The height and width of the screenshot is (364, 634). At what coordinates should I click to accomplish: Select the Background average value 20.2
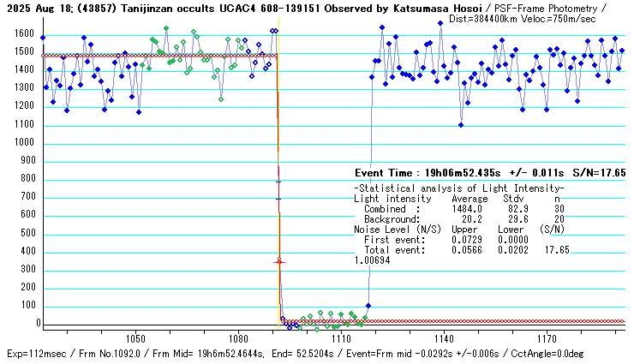473,219
